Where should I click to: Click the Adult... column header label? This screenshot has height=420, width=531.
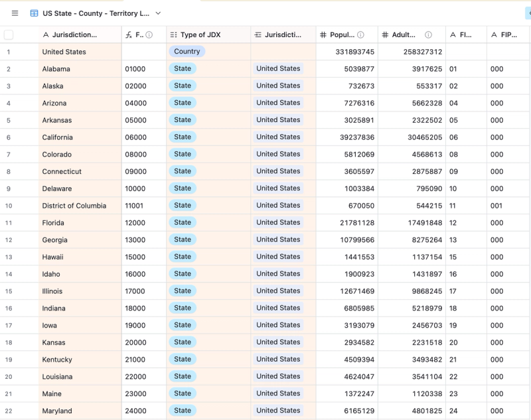point(404,35)
